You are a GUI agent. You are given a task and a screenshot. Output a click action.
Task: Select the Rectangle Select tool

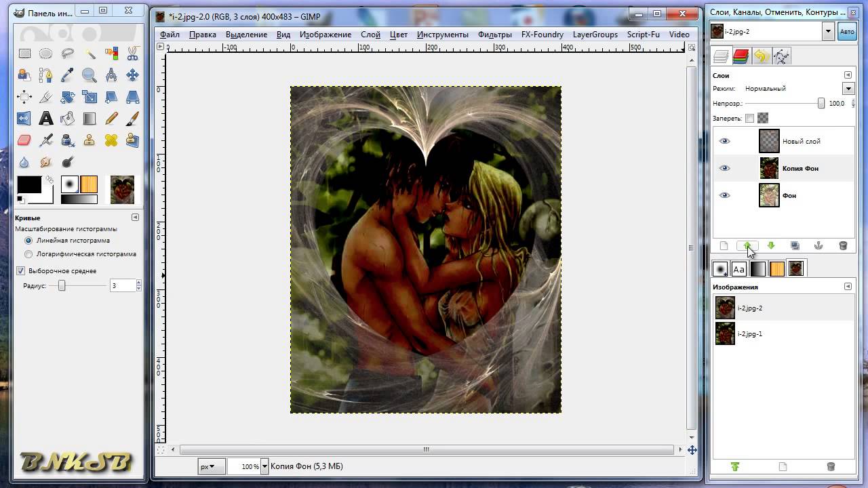coord(24,54)
